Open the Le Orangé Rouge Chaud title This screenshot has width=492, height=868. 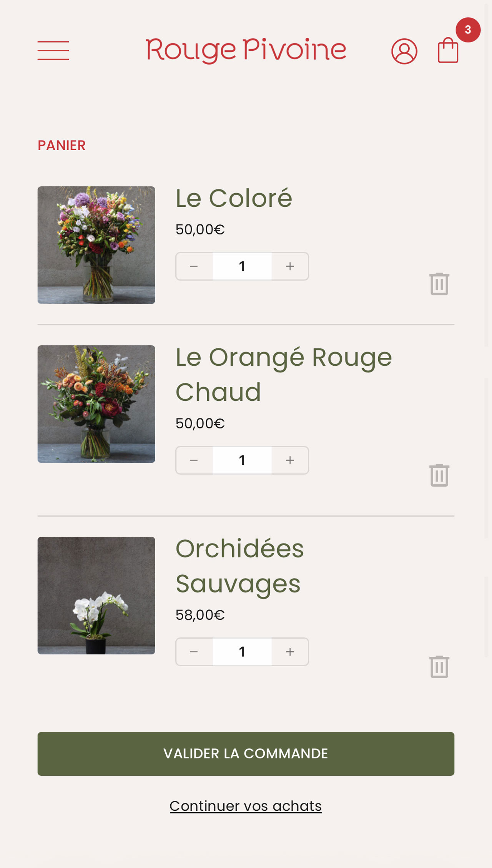[283, 375]
